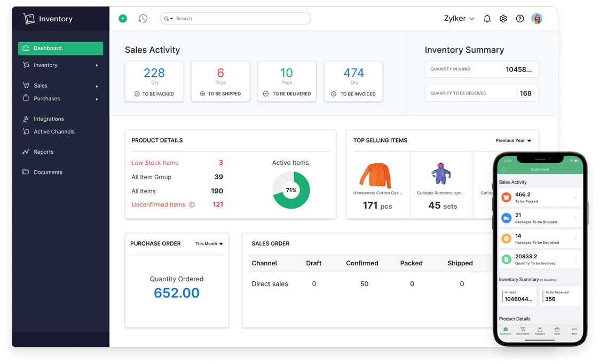Open the Previous Year filter in Top Selling Items
Screen dimensions: 600x364
click(513, 140)
